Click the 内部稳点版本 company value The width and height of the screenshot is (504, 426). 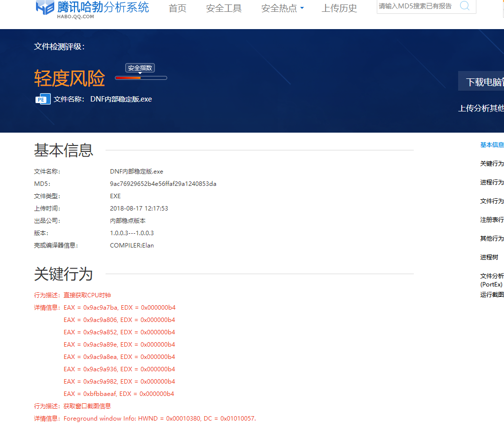pos(128,221)
